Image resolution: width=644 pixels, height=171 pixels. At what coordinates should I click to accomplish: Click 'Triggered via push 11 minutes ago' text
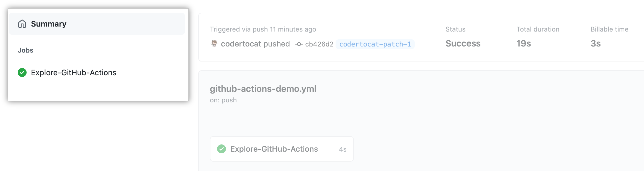263,29
